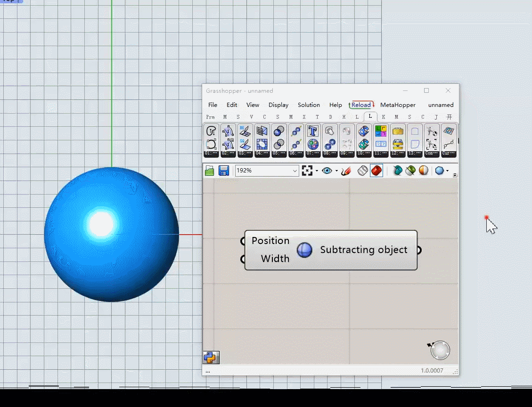The width and height of the screenshot is (532, 407).
Task: Toggle the orange and white sphere preview button
Action: click(424, 171)
